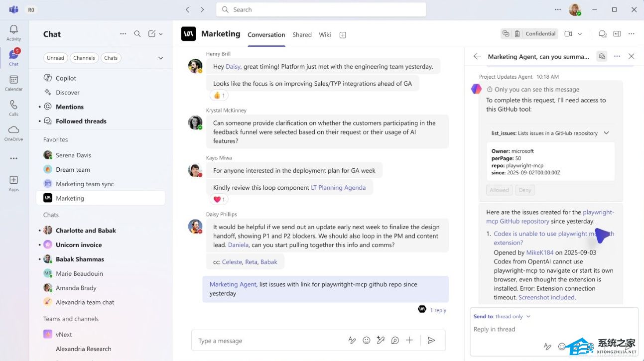Expand the new chat options dropdown arrow
This screenshot has height=361, width=644.
(160, 34)
